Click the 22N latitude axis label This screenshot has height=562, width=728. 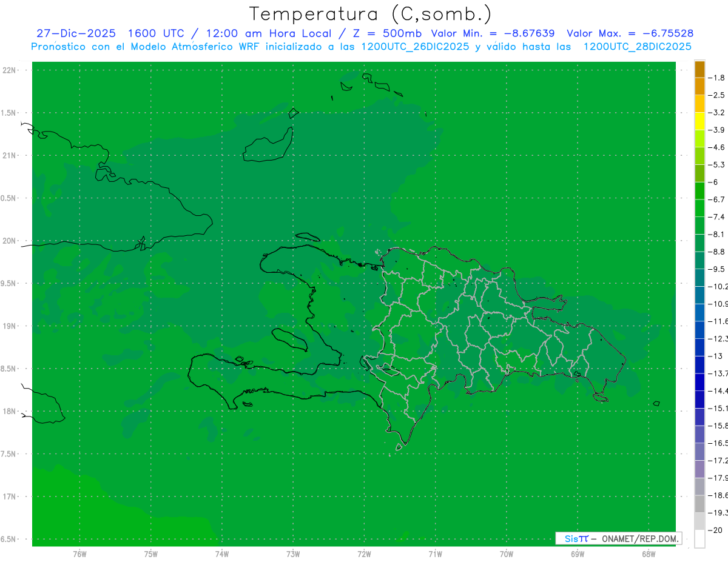pyautogui.click(x=10, y=70)
